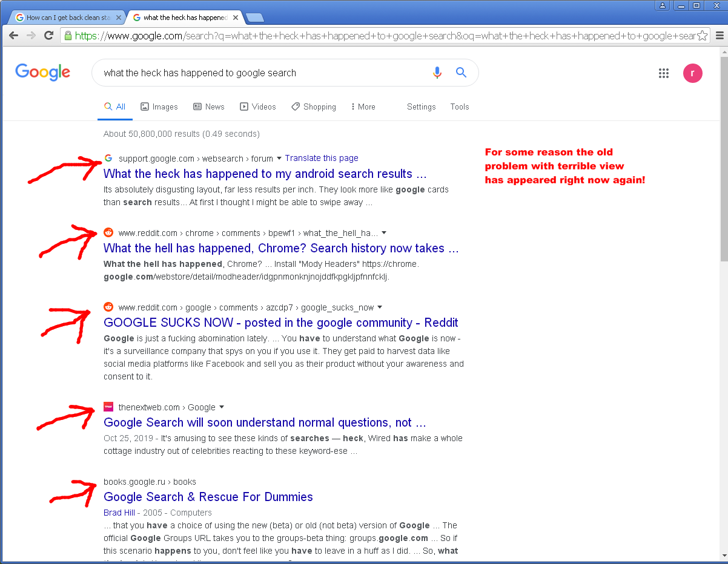Close the 'How can I get back clean' tab
The image size is (728, 564).
point(118,18)
